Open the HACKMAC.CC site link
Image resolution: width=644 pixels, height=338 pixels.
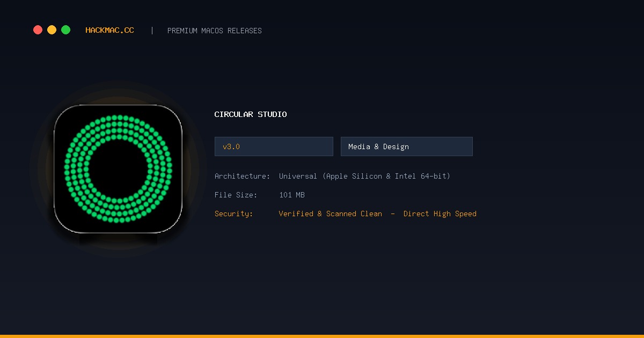(x=109, y=31)
